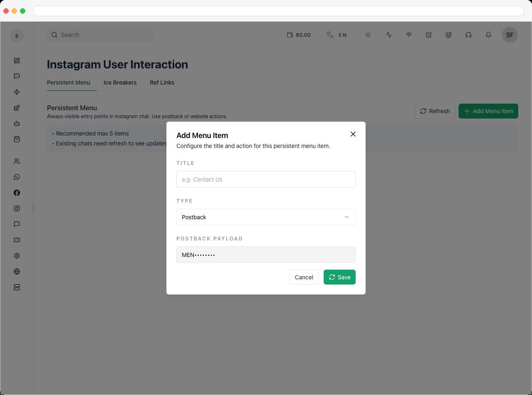Click the Refresh button
Viewport: 532px width, 395px height.
click(435, 111)
